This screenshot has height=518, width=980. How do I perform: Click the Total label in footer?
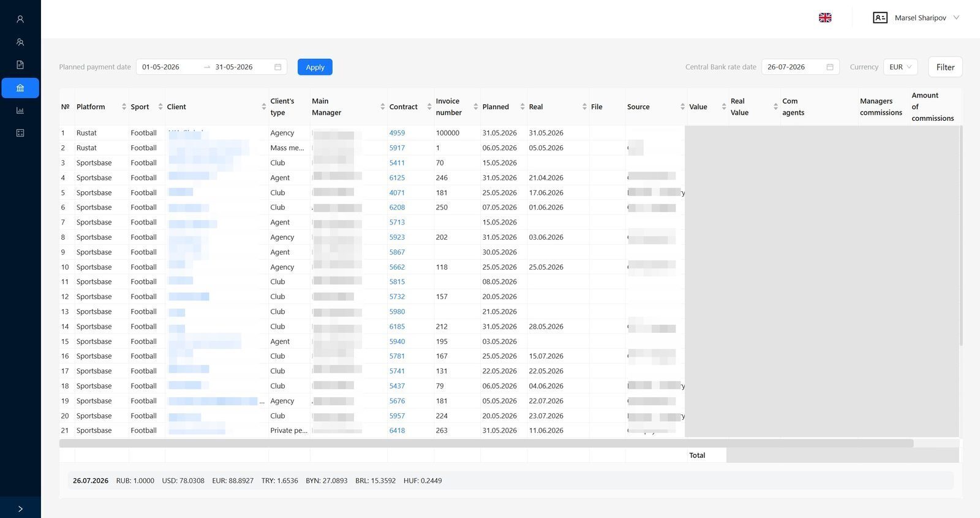[697, 455]
